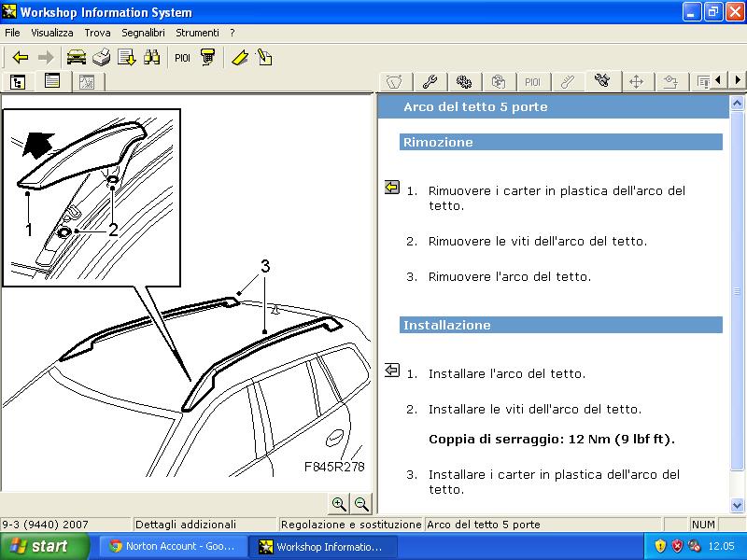Switch to Norton Account Chrome taskbar window
Image resolution: width=747 pixels, height=560 pixels.
173,546
